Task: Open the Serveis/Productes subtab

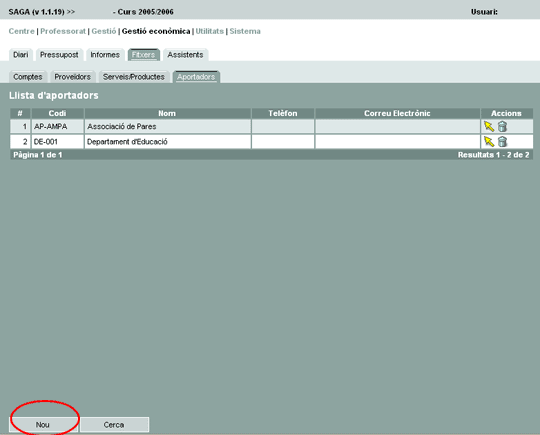Action: click(x=134, y=77)
